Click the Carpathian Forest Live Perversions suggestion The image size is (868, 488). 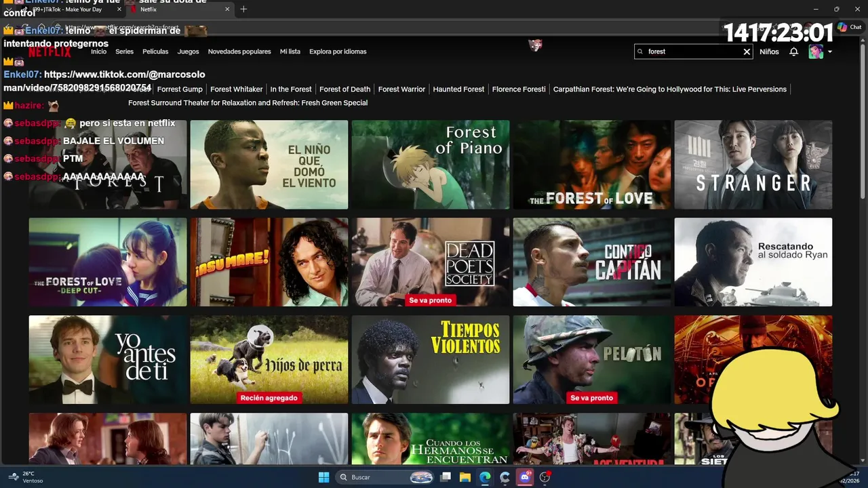(670, 89)
